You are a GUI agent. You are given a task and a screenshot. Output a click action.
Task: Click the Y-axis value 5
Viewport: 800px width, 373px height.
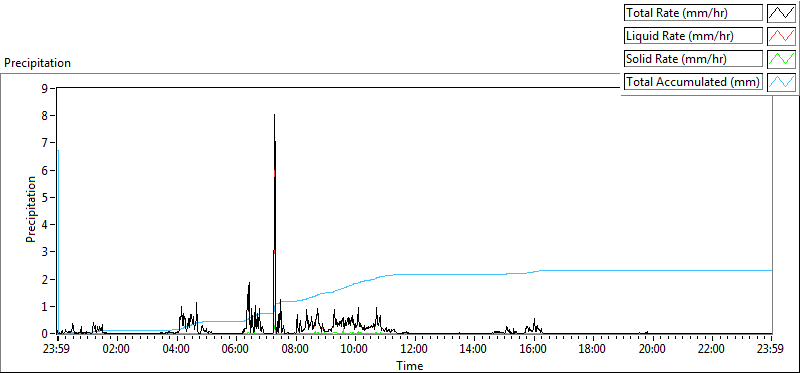click(45, 197)
